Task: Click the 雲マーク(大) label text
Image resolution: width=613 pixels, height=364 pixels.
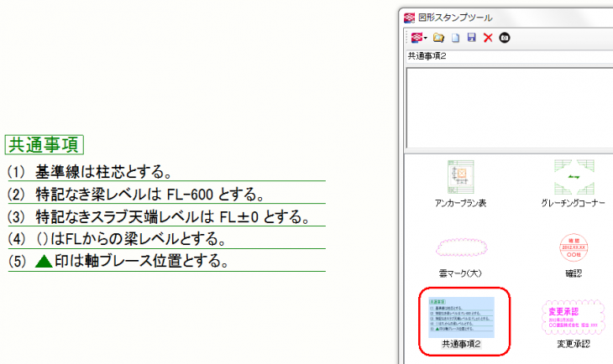Action: 460,273
